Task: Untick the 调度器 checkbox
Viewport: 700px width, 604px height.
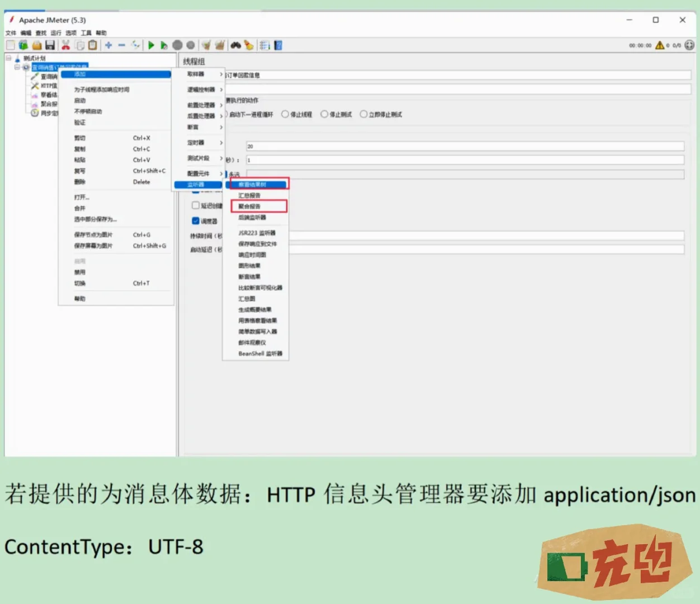Action: (x=196, y=220)
